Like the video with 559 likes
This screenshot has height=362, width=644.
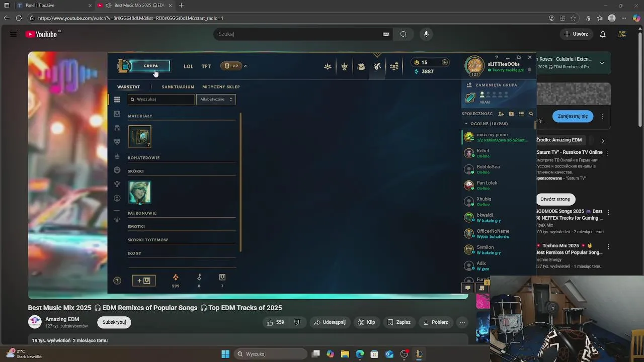(x=276, y=322)
